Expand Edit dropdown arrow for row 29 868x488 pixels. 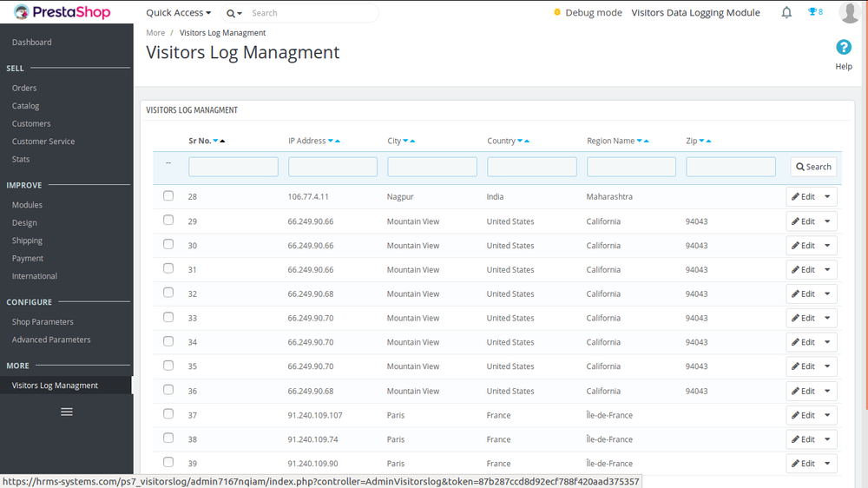click(x=827, y=221)
